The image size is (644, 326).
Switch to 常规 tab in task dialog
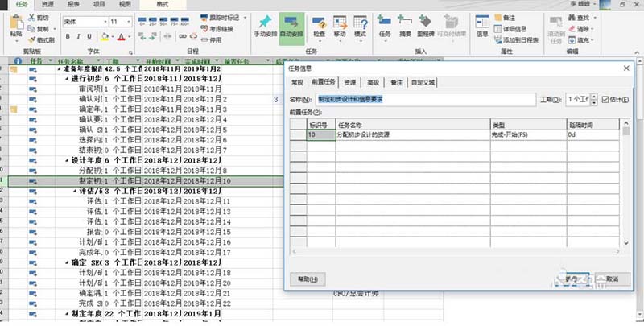297,83
